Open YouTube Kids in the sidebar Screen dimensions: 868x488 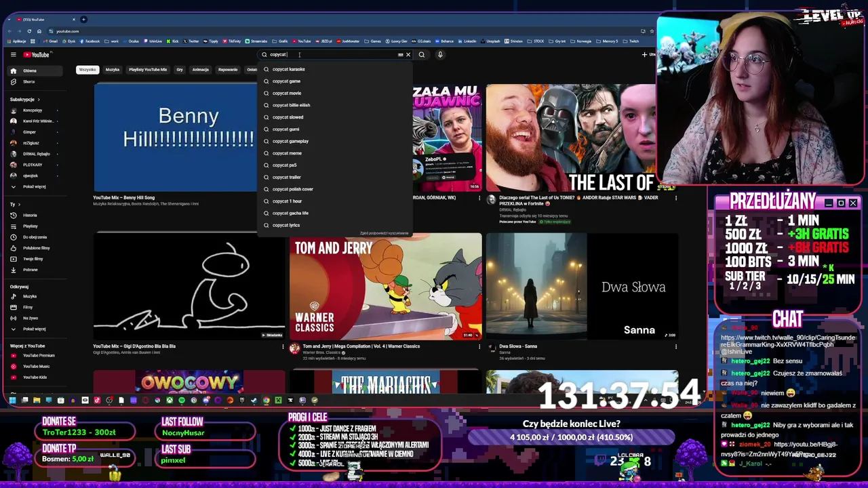(x=34, y=378)
